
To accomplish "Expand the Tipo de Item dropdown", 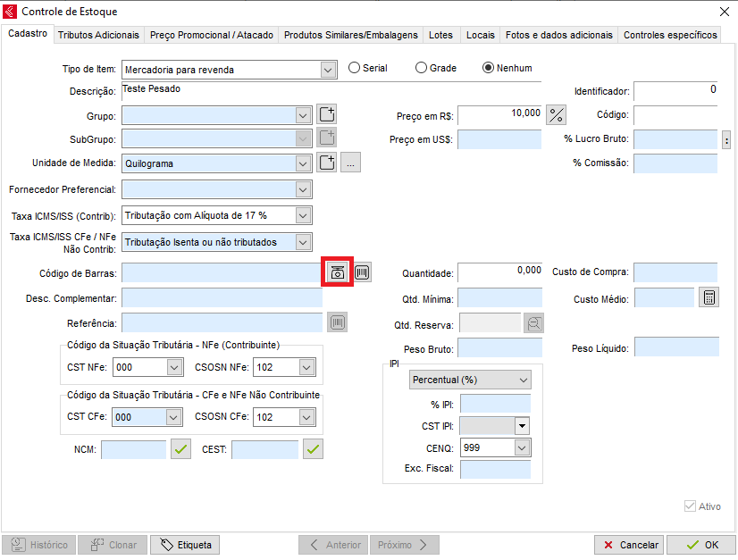I will pos(327,69).
